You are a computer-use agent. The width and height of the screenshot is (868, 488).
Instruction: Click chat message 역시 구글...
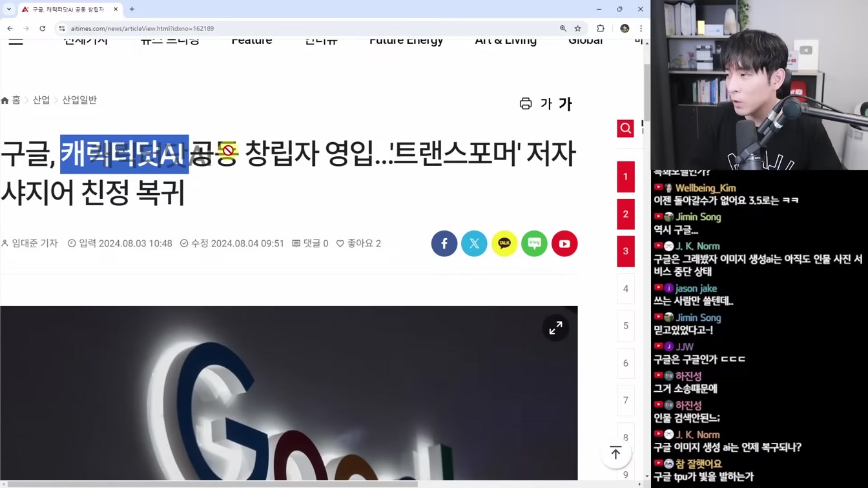[676, 230]
